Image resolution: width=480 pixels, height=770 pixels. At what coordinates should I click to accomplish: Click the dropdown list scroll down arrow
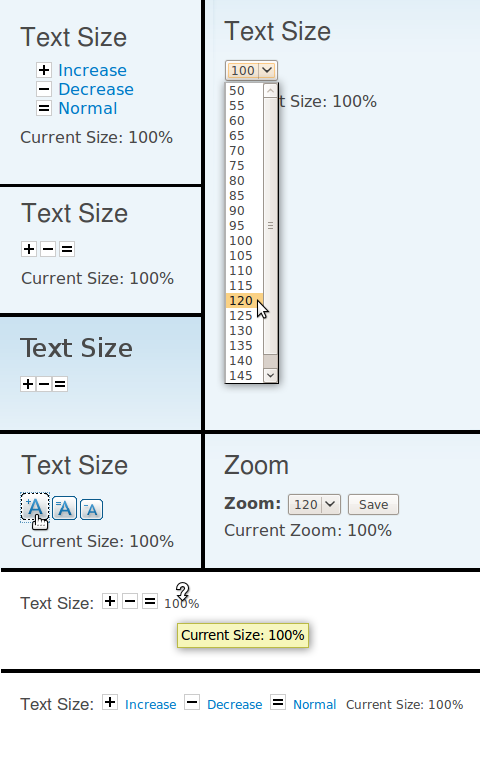coord(270,375)
